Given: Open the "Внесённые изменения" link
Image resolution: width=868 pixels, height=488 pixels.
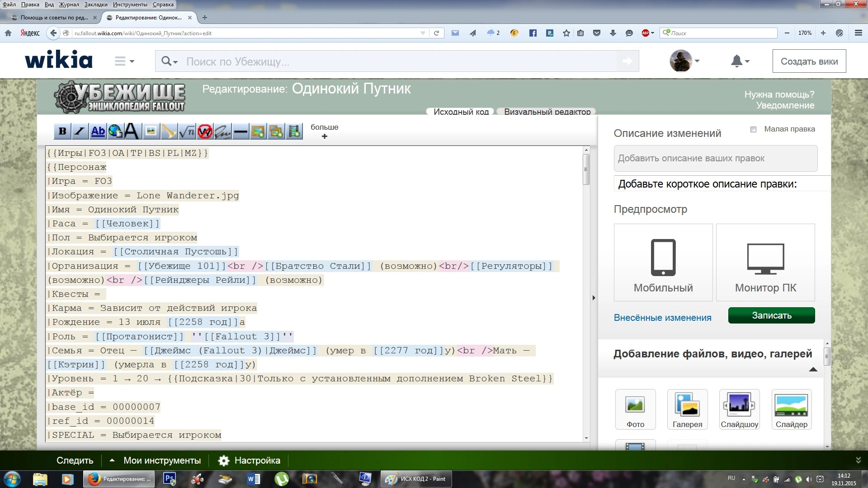Looking at the screenshot, I should tap(662, 318).
